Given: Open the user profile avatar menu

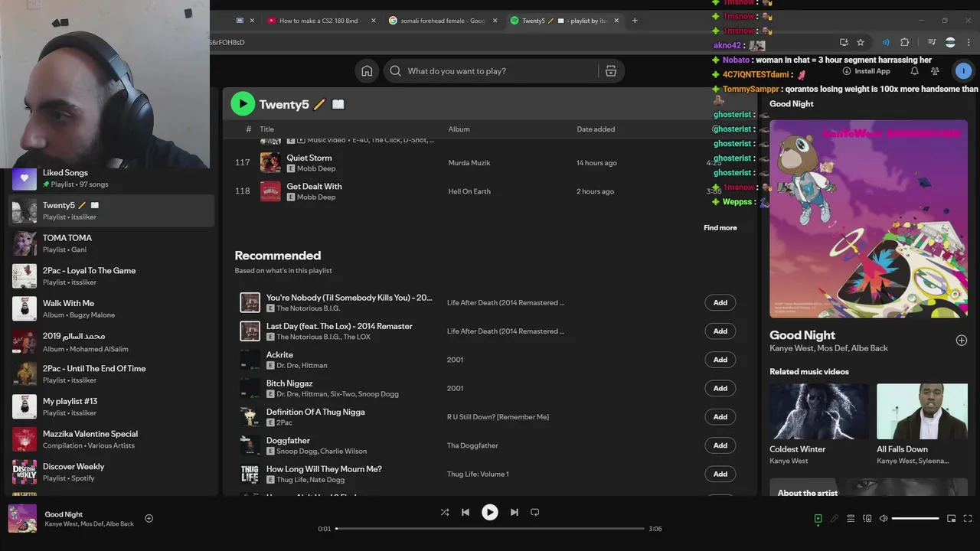Looking at the screenshot, I should coord(963,71).
